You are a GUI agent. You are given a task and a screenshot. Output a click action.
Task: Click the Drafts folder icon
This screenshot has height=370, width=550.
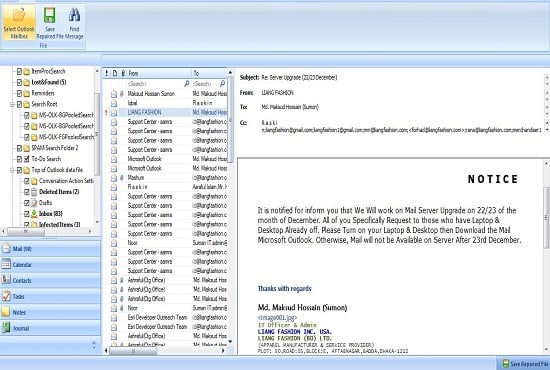tap(34, 203)
